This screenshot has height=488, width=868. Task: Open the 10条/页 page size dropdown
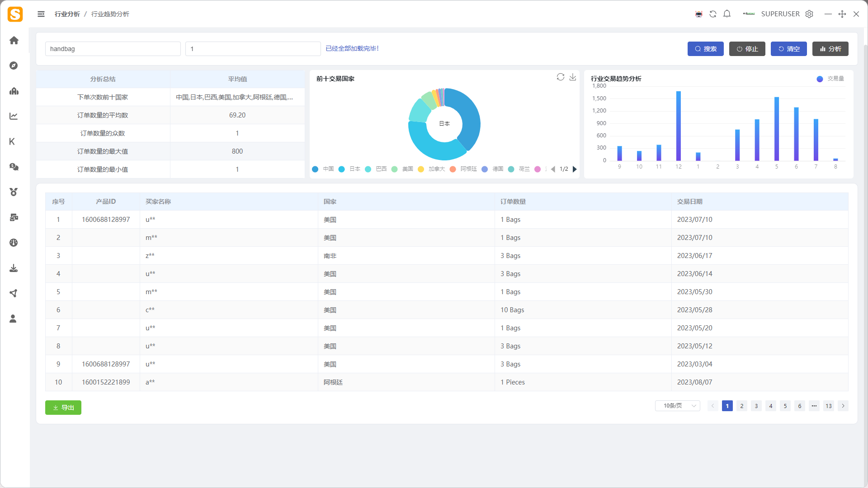pos(677,406)
